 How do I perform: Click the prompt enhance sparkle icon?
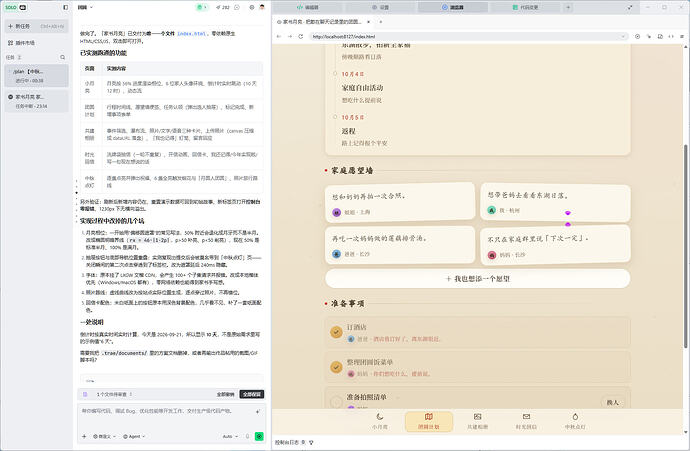coord(257,412)
